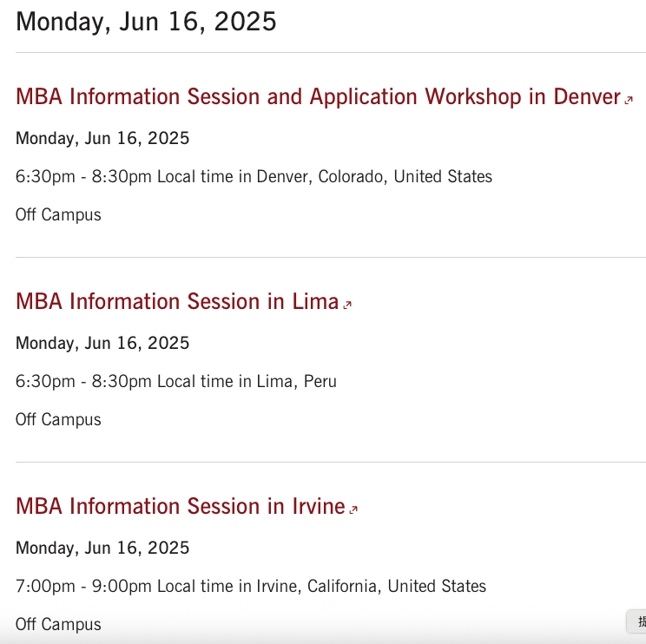Open MBA Information Session in Lima link
The height and width of the screenshot is (644, 646).
[x=177, y=301]
